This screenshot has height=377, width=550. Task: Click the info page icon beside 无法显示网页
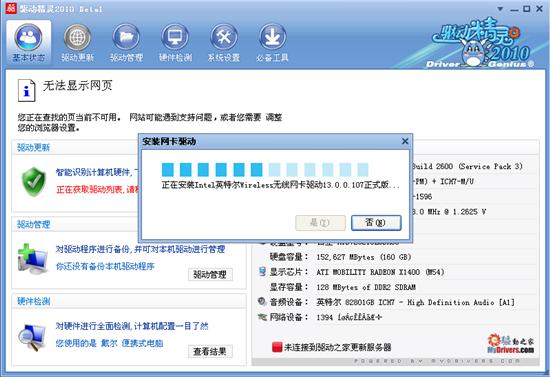(x=26, y=90)
